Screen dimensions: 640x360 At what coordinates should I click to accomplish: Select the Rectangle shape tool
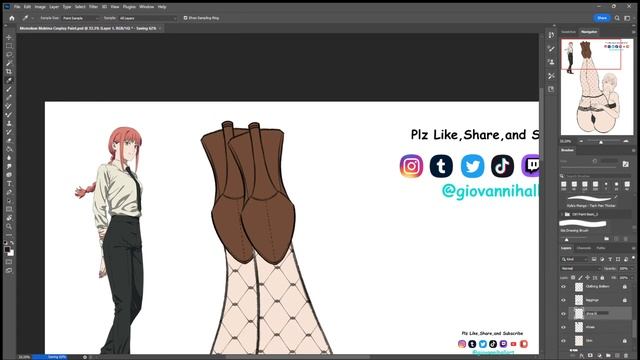(x=9, y=209)
